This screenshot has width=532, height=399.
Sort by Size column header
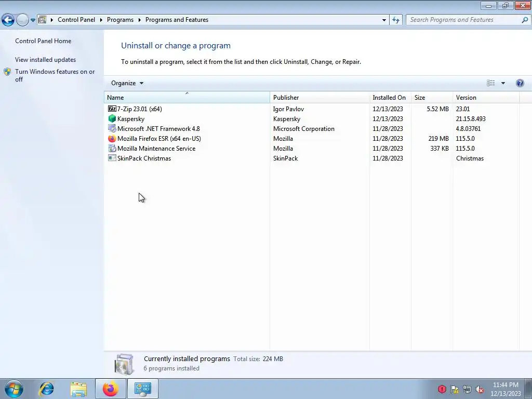tap(432, 97)
